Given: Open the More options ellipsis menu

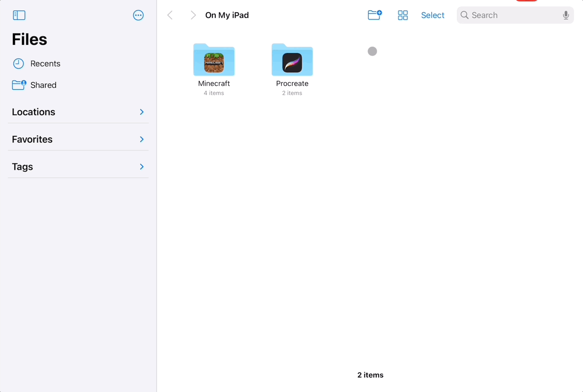Looking at the screenshot, I should coord(138,15).
